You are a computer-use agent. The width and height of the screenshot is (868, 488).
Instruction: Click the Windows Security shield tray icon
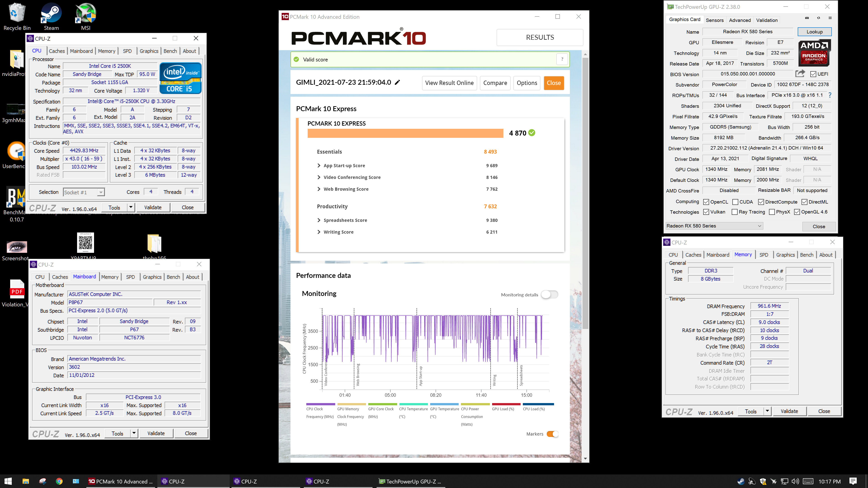click(x=763, y=481)
